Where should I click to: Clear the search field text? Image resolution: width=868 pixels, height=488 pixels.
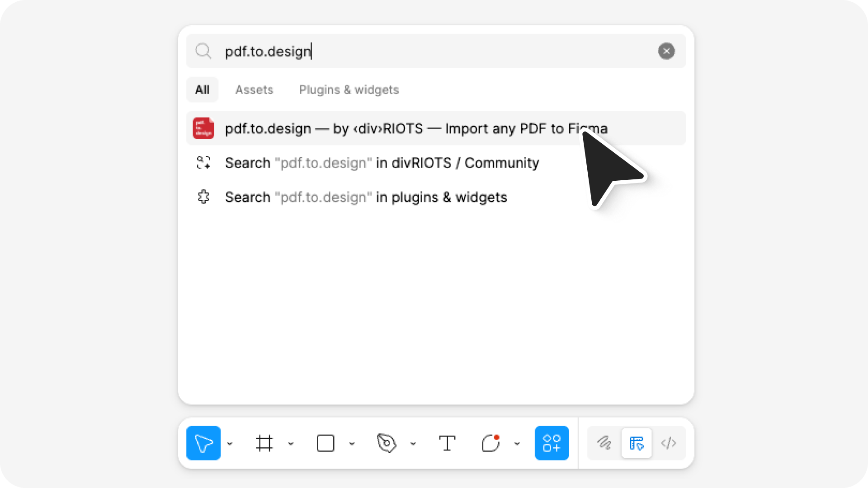coord(666,51)
